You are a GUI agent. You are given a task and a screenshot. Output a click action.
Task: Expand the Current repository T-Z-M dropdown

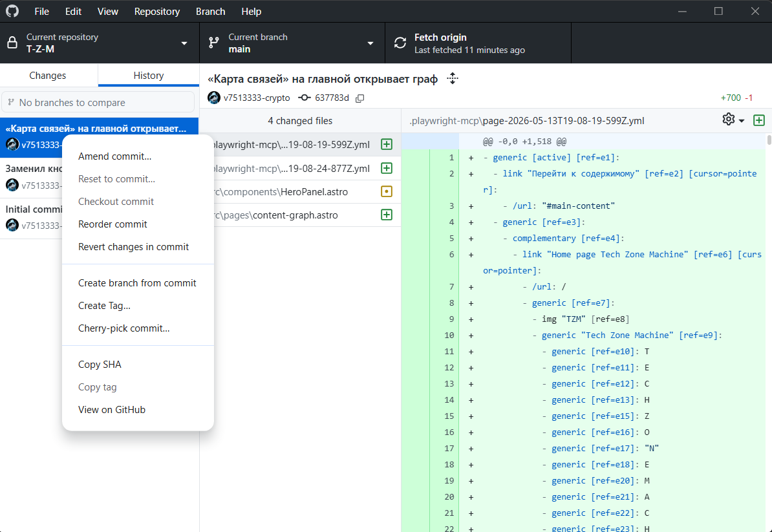(100, 43)
